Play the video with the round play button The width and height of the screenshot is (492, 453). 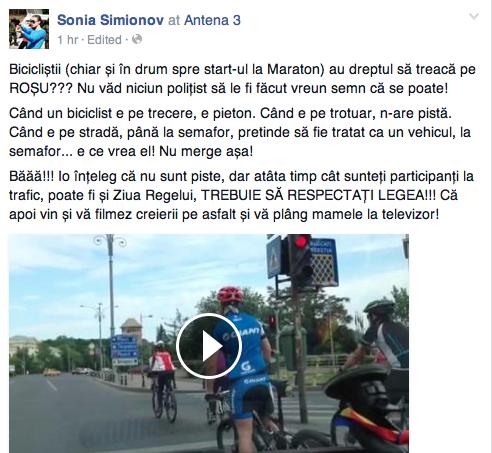click(209, 346)
